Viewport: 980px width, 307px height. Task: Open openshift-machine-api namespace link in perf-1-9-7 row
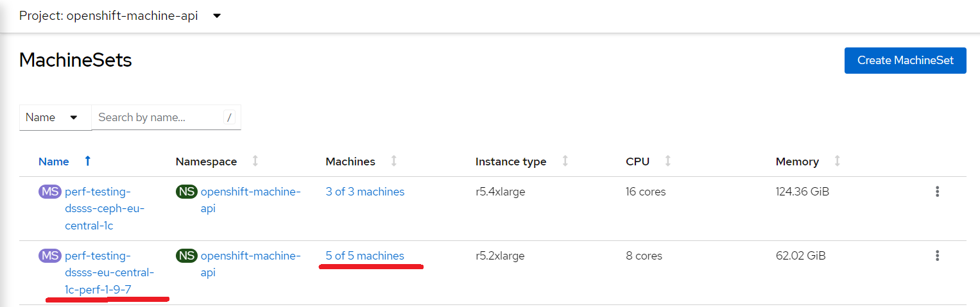point(250,264)
